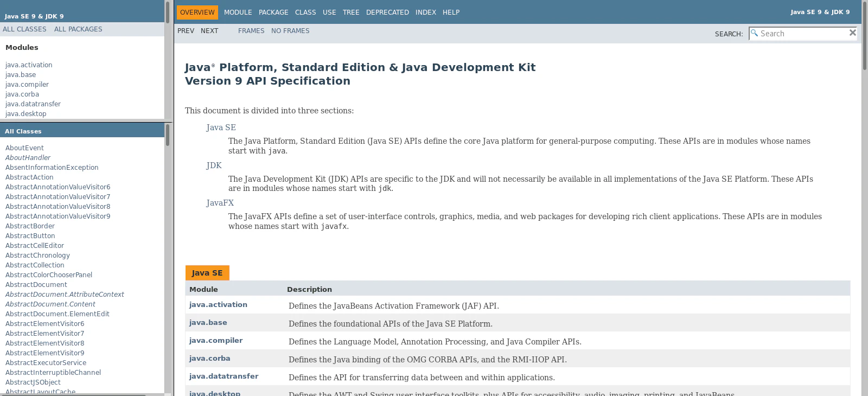Open the HELP page from navbar
The height and width of the screenshot is (396, 868).
(x=451, y=12)
